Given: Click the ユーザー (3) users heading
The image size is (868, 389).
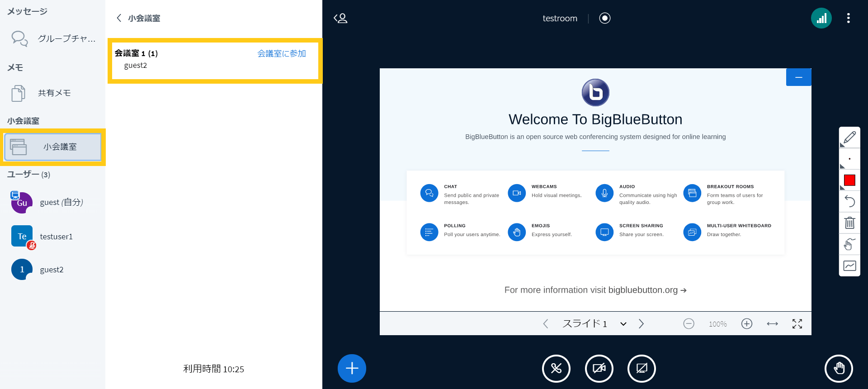Looking at the screenshot, I should tap(28, 174).
